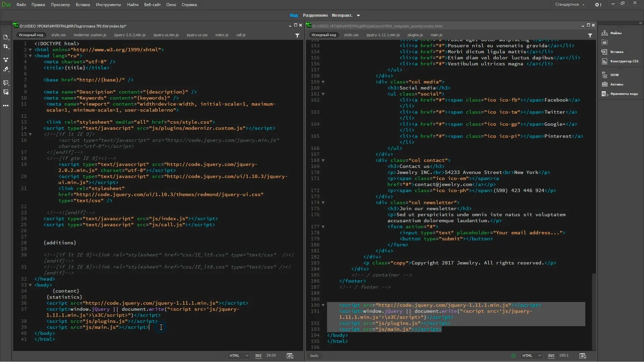The width and height of the screenshot is (644, 362).
Task: Open the DOM panel
Action: (610, 75)
